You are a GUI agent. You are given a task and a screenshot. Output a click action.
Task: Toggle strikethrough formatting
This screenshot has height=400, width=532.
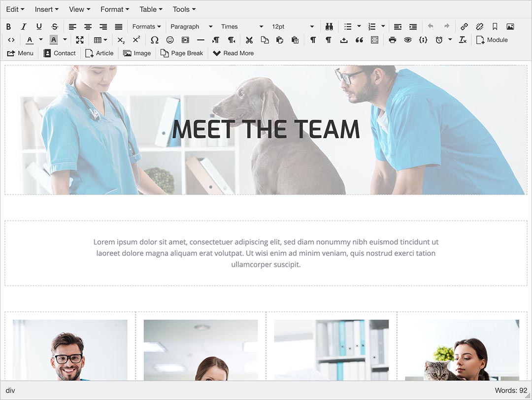(54, 26)
